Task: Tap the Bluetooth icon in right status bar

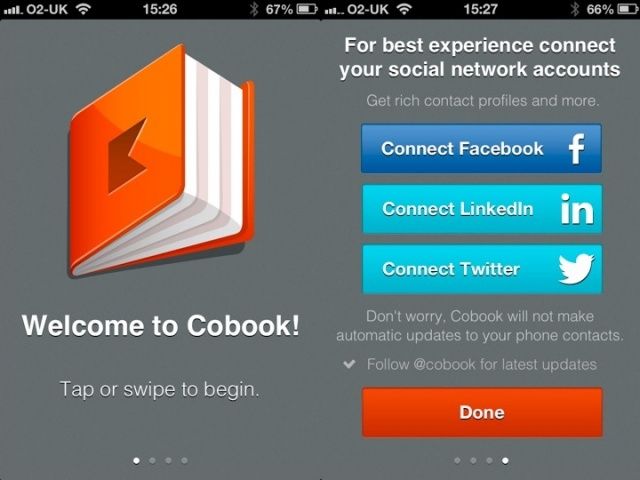Action: [x=575, y=9]
